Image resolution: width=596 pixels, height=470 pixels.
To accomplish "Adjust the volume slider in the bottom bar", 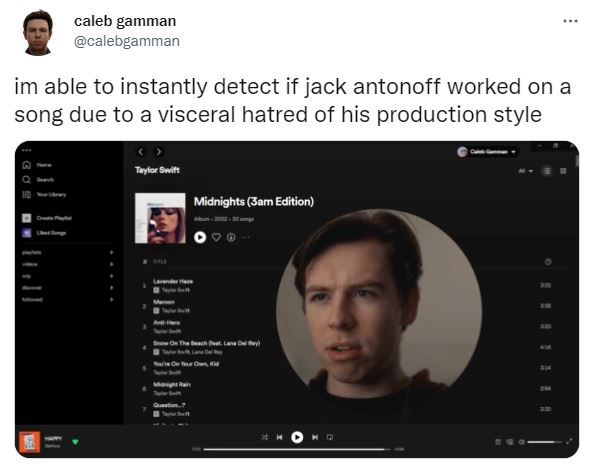I will click(545, 442).
